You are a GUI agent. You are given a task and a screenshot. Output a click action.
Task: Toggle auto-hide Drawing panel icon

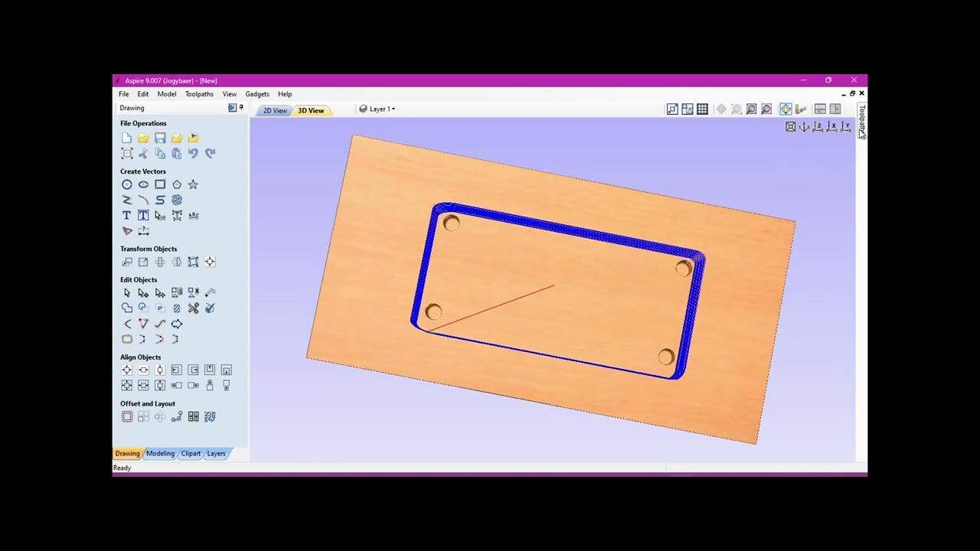coord(232,108)
